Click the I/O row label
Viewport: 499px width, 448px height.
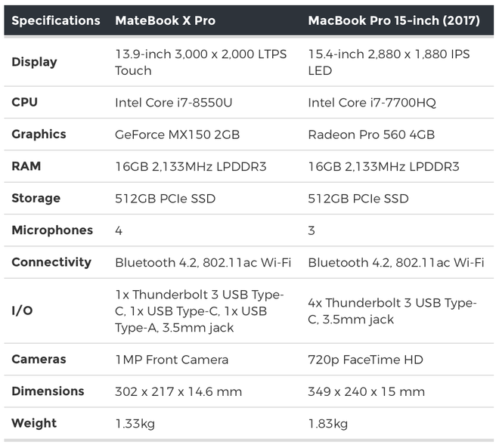pyautogui.click(x=22, y=311)
